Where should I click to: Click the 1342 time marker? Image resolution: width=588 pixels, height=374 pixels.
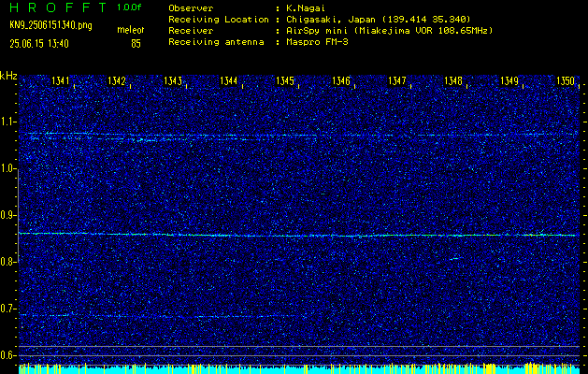(x=116, y=80)
